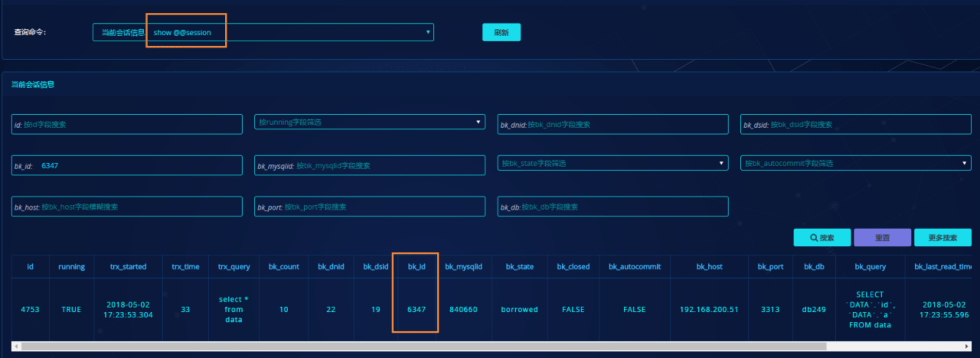Screen dimensions: 980x358
Task: Click the bk_state column header
Action: [519, 267]
